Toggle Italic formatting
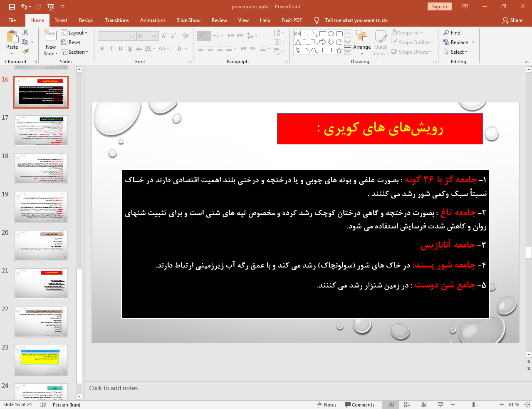This screenshot has height=409, width=532. click(111, 49)
